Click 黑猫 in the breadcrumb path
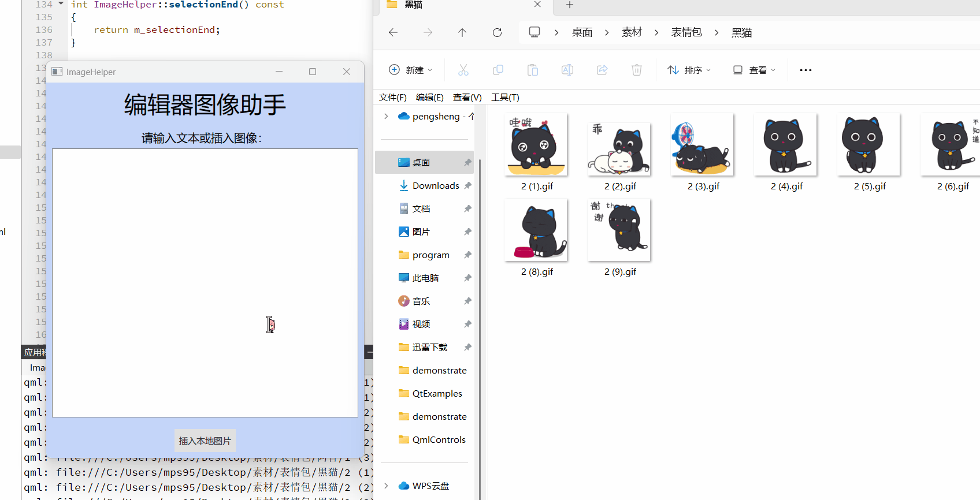 coord(742,32)
